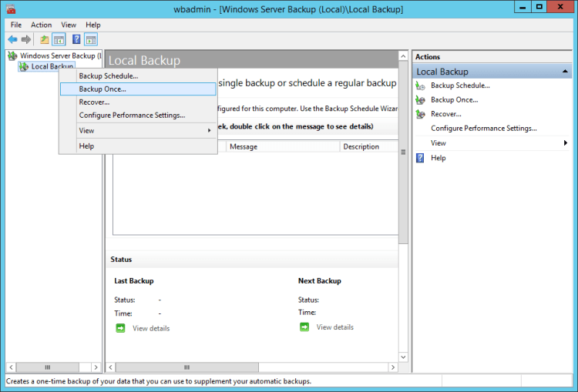Click View details under Last Backup

click(x=151, y=328)
